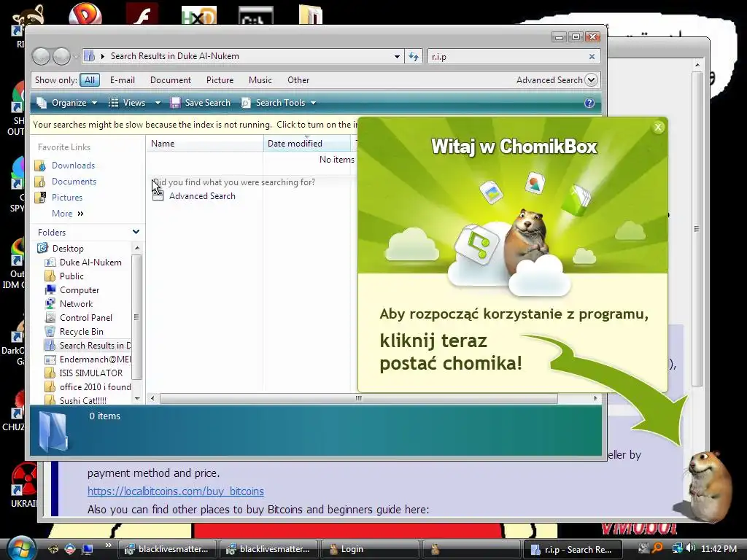The image size is (747, 560).
Task: Select Computer in the folder tree
Action: pos(80,289)
